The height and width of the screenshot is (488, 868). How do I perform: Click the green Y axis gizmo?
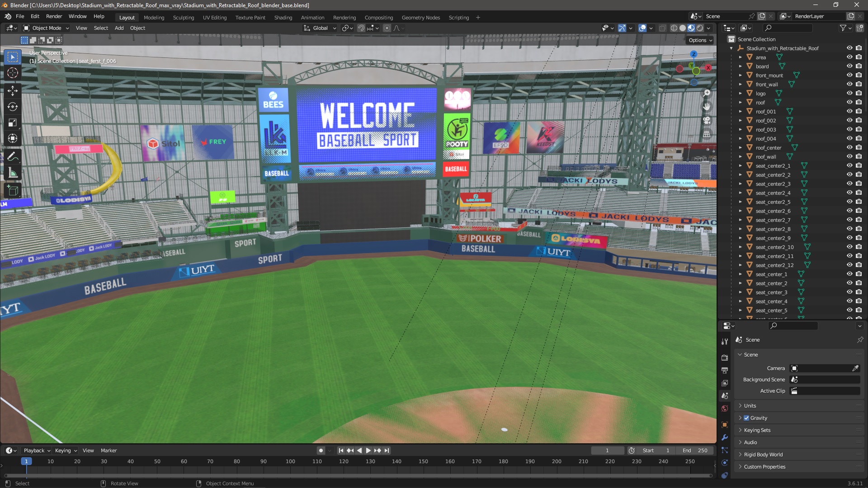point(696,71)
